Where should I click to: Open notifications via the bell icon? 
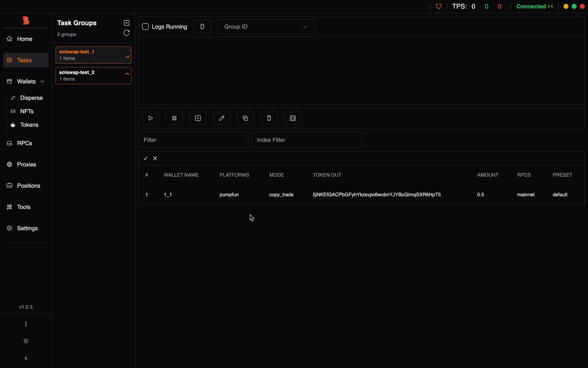tap(439, 6)
